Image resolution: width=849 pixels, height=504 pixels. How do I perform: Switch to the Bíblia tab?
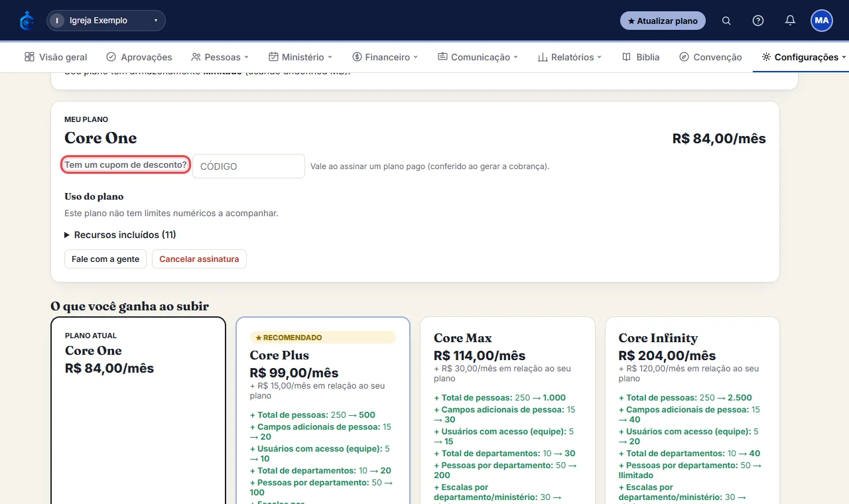(641, 57)
